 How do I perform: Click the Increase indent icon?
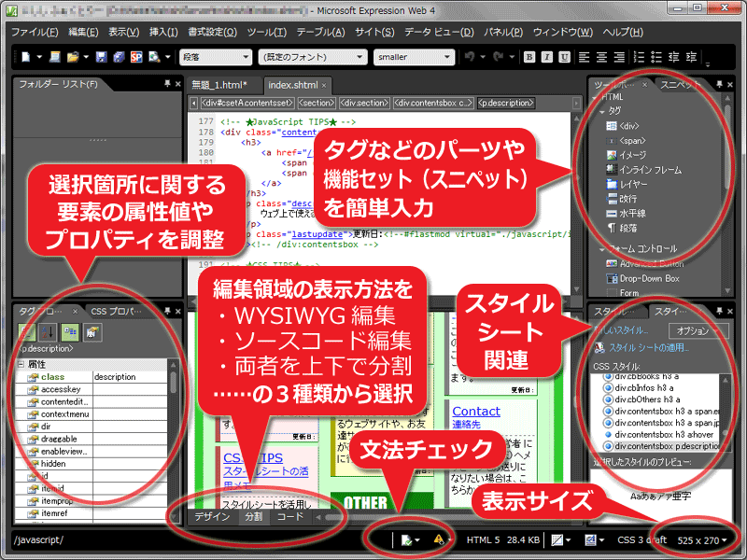pos(691,57)
